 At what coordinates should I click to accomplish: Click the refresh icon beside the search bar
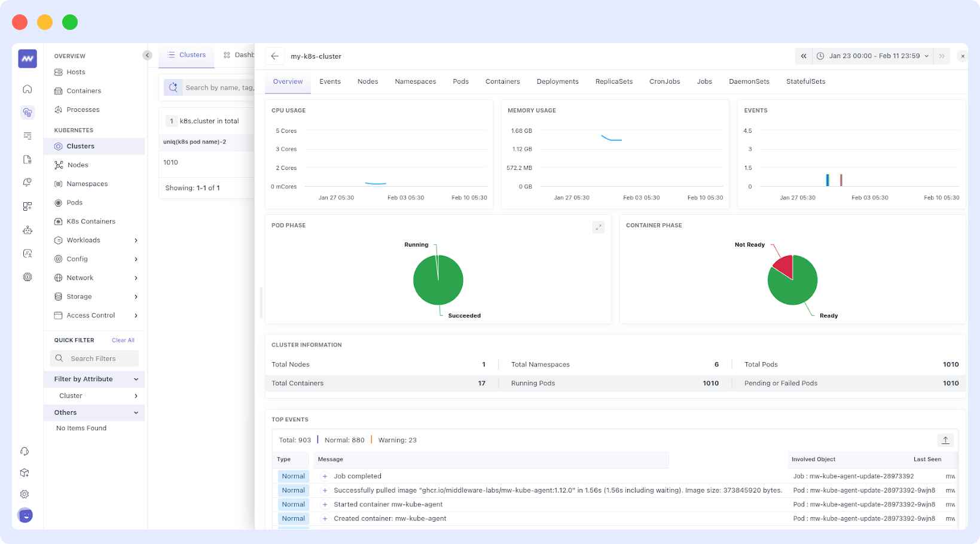tap(173, 87)
